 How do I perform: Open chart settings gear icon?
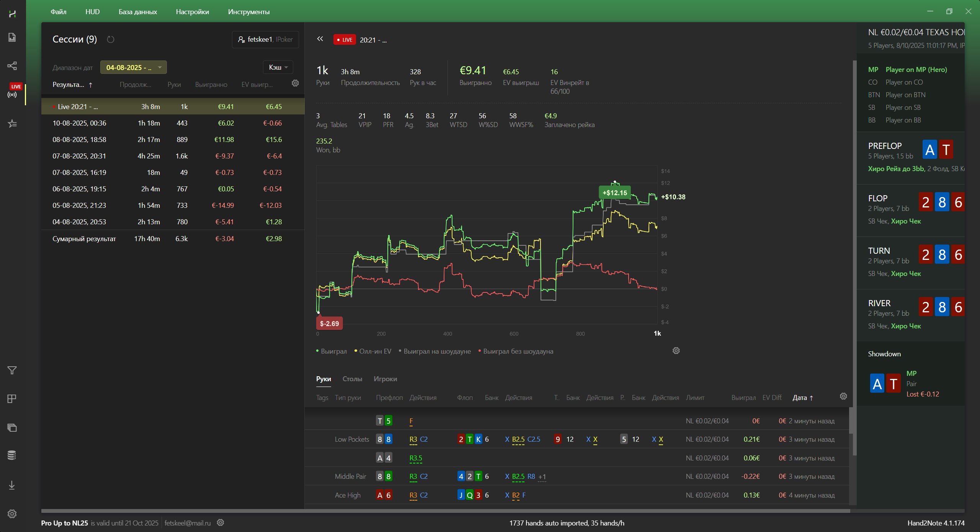[x=676, y=351]
